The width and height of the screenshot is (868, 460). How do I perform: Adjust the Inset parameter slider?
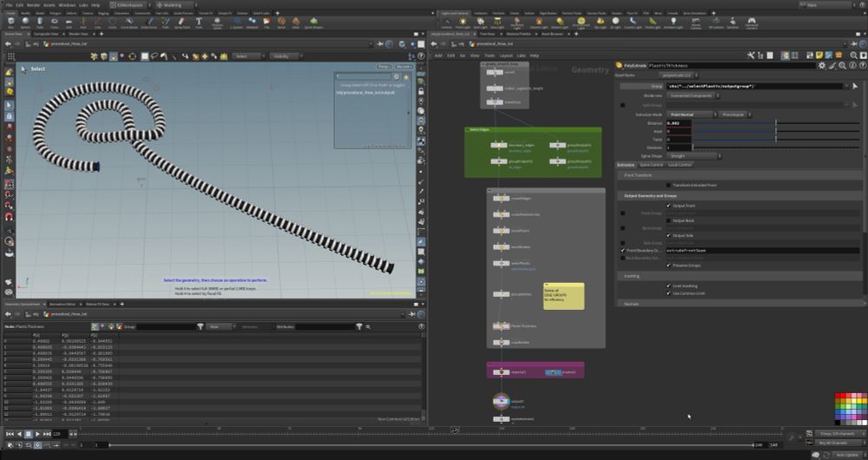(775, 131)
